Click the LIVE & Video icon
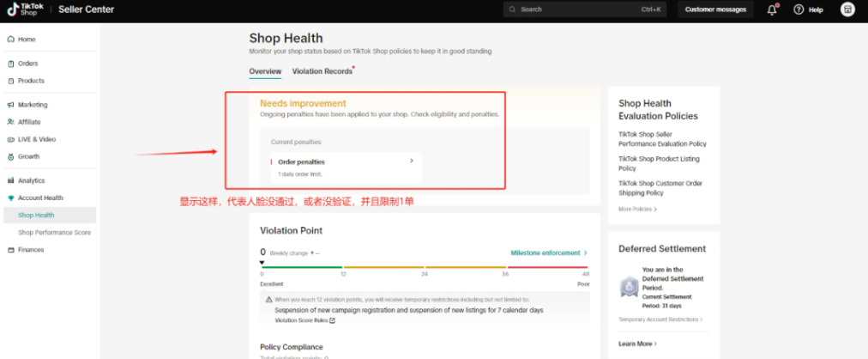Screen dimensions: 868x359 click(x=10, y=139)
